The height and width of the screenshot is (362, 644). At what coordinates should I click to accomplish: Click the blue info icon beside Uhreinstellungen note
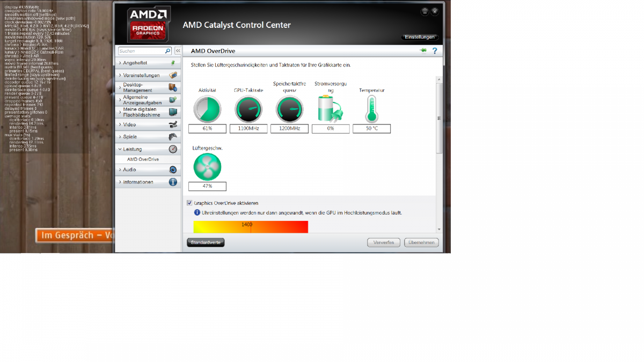click(197, 212)
